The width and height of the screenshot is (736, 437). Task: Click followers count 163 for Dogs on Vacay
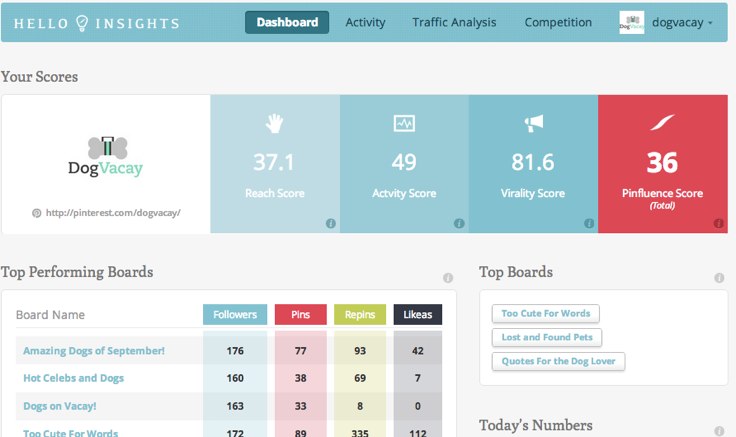(235, 406)
